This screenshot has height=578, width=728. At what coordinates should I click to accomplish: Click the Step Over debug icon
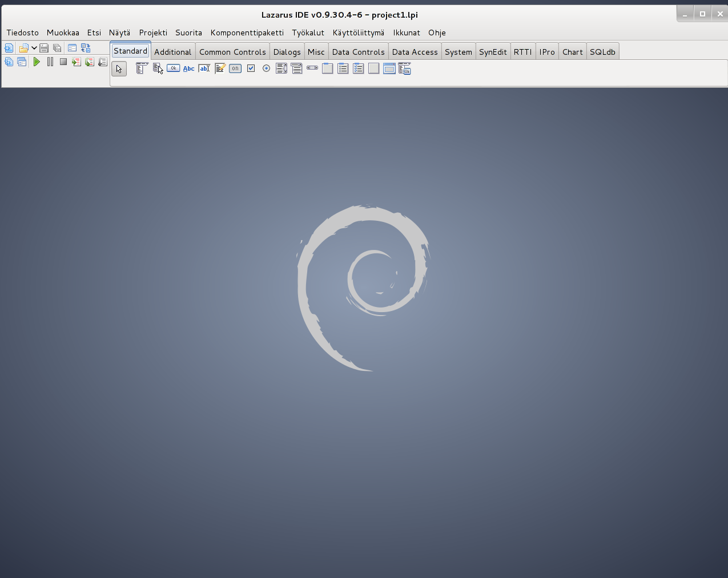click(90, 62)
